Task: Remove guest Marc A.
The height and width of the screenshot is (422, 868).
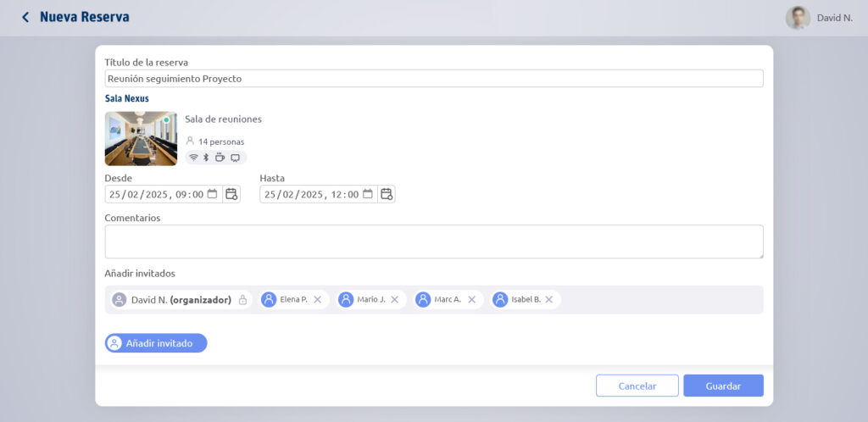Action: (471, 299)
